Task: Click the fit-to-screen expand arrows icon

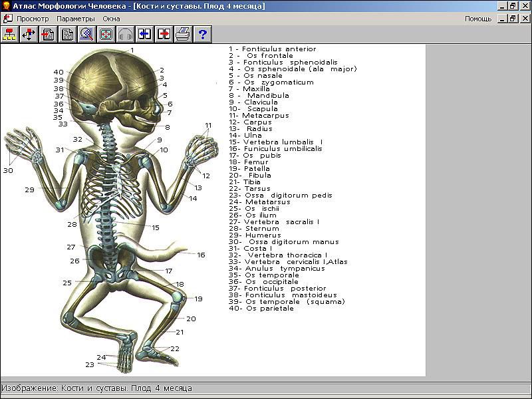Action: 106,34
